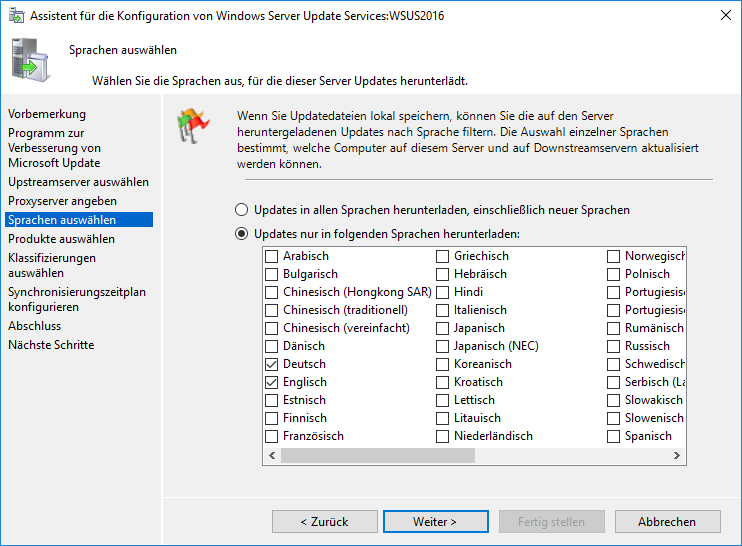Check the Arabisch language checkbox
The width and height of the screenshot is (742, 546).
(x=272, y=256)
